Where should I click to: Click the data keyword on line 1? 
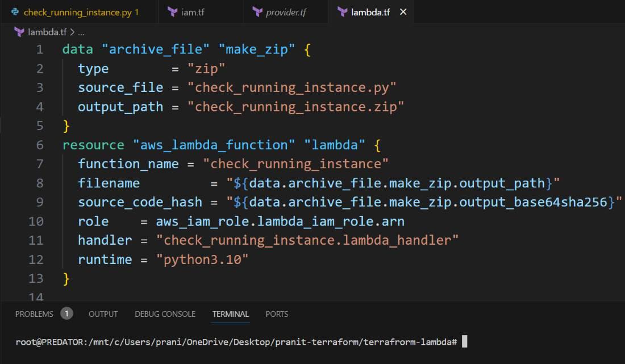coord(78,49)
